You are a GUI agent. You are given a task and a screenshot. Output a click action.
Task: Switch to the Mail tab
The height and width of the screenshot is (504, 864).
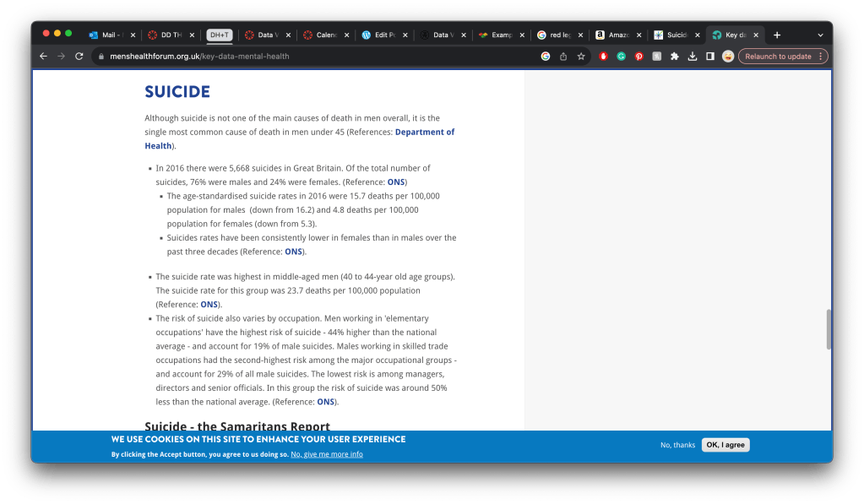(x=108, y=35)
